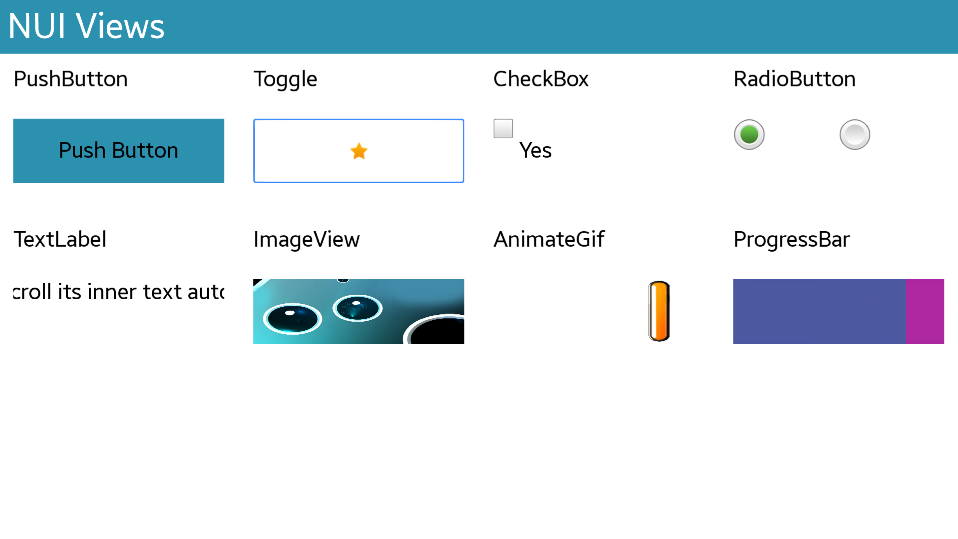Image resolution: width=958 pixels, height=539 pixels.
Task: Select the unselected gray radio button
Action: pos(855,134)
